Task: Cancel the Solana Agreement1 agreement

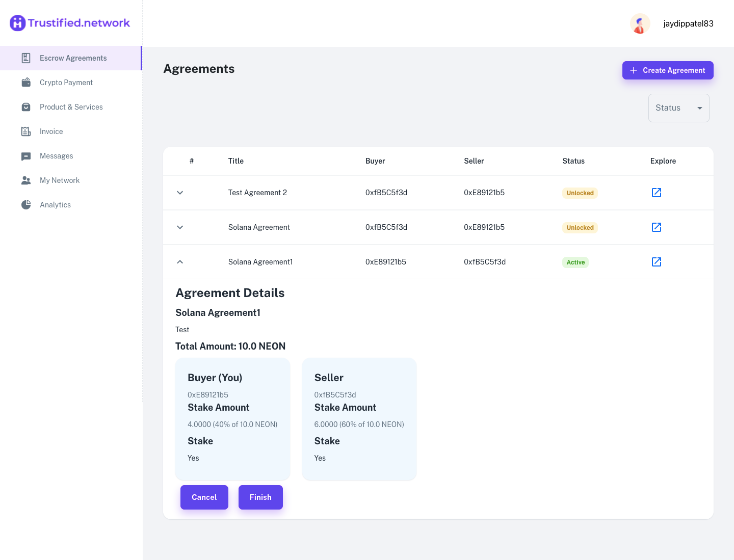Action: coord(204,497)
